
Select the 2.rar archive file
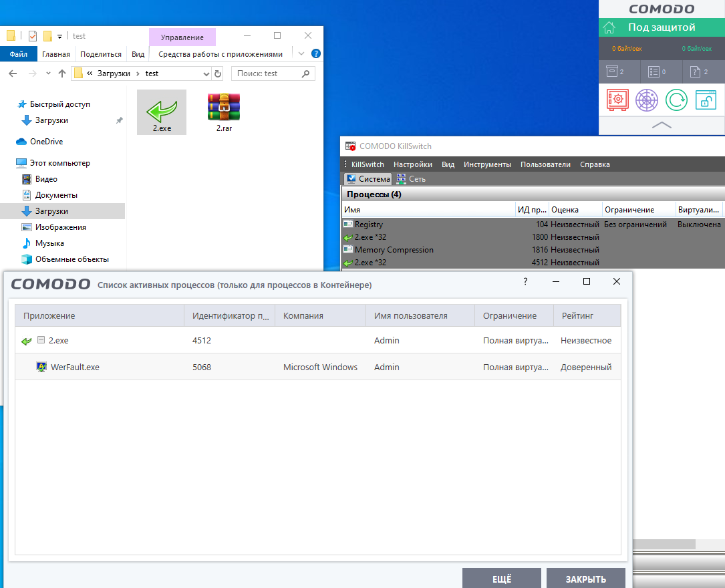click(x=224, y=112)
